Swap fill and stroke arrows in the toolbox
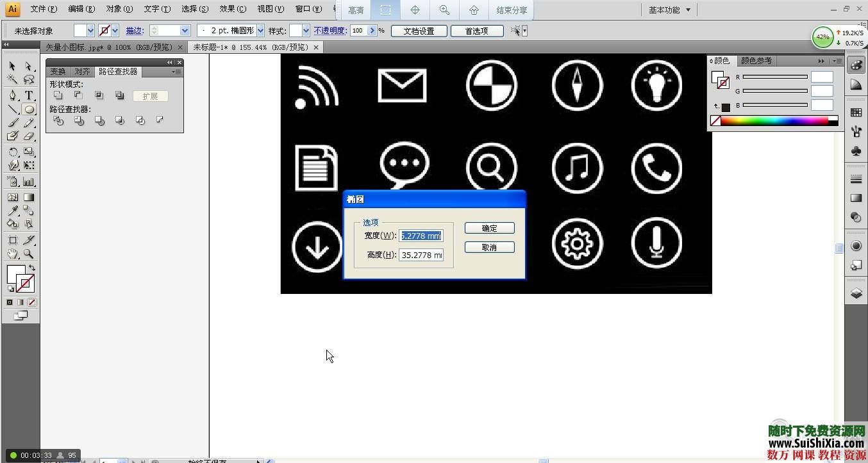This screenshot has height=463, width=868. pyautogui.click(x=32, y=268)
